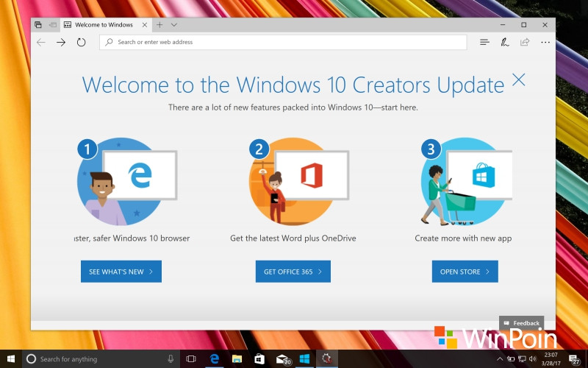
Task: Open the Windows Start menu
Action: click(11, 359)
